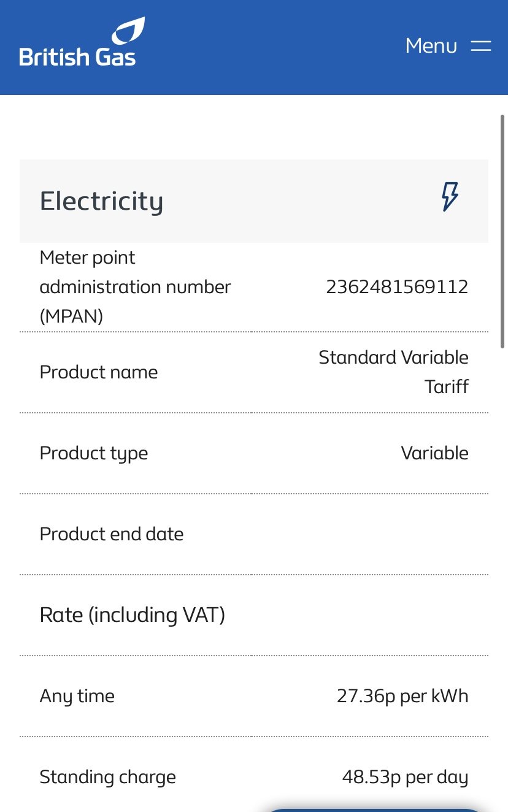Open the Menu label in header
The image size is (508, 812).
click(431, 46)
